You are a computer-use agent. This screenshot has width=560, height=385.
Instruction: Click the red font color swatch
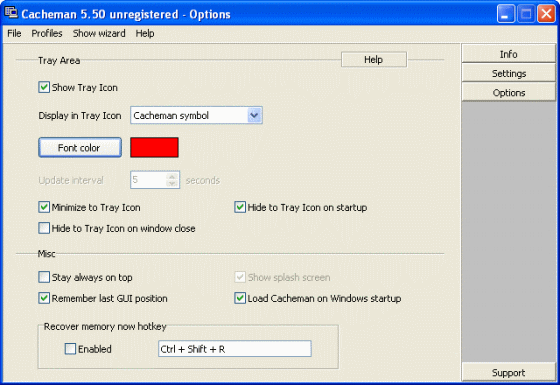(x=154, y=148)
